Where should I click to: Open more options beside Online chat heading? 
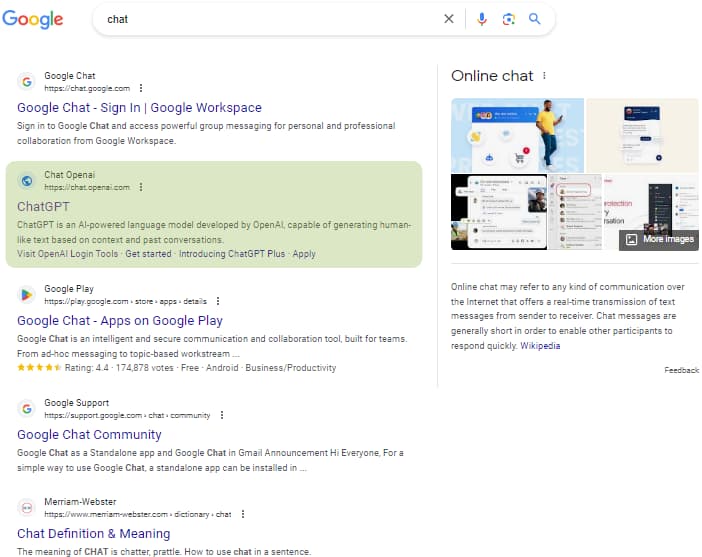544,76
